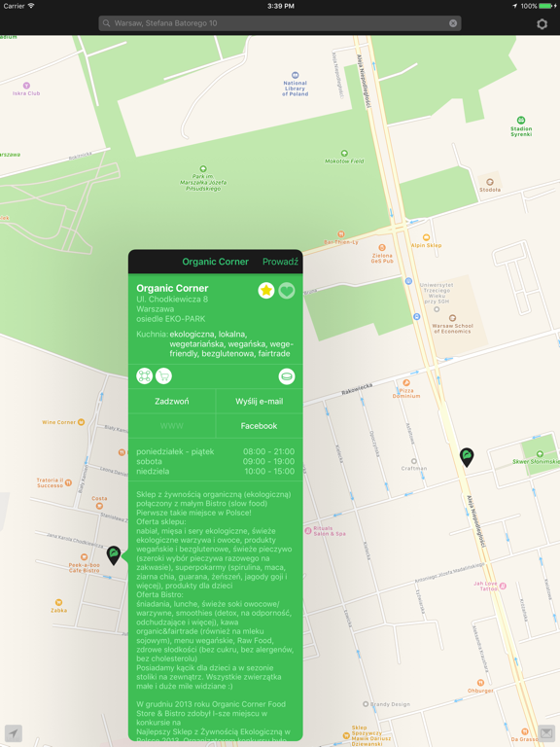Tap the Rakowiecka street label

pyautogui.click(x=357, y=389)
